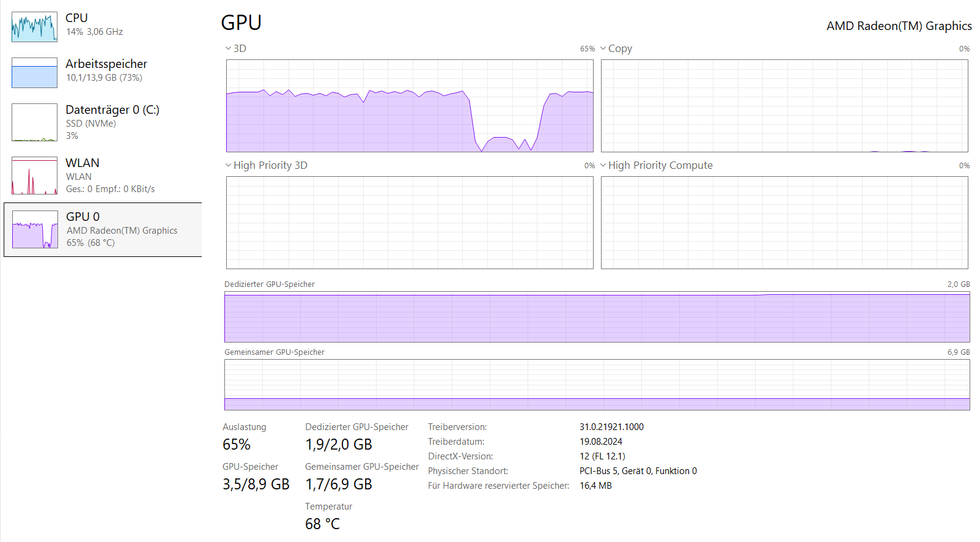The width and height of the screenshot is (980, 542).
Task: Open the 3D engine graph dropdown
Action: (228, 48)
